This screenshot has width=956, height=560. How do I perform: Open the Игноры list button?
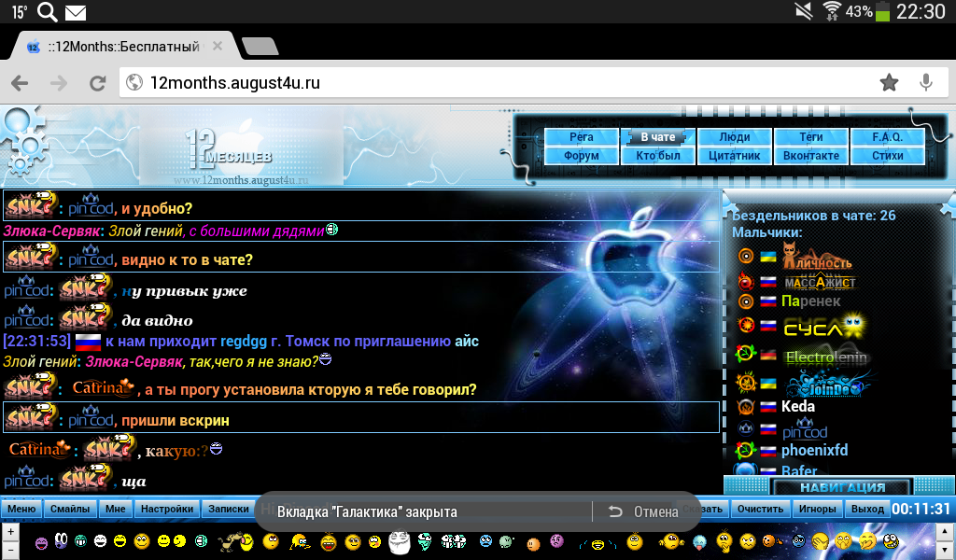click(817, 509)
